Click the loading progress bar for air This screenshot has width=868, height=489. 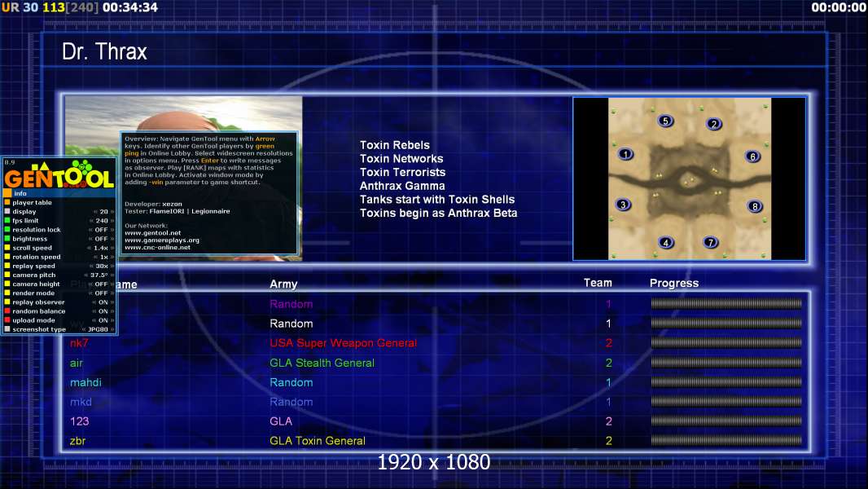coord(726,363)
